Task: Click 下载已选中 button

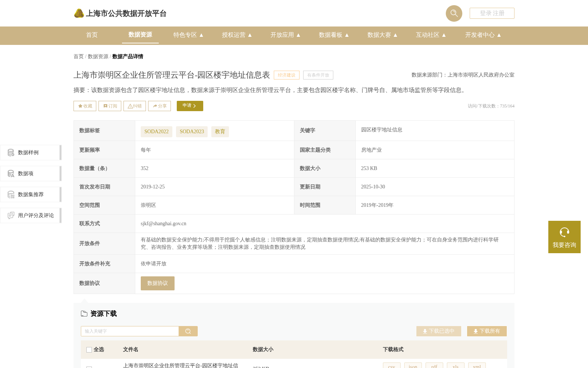Action: tap(439, 331)
